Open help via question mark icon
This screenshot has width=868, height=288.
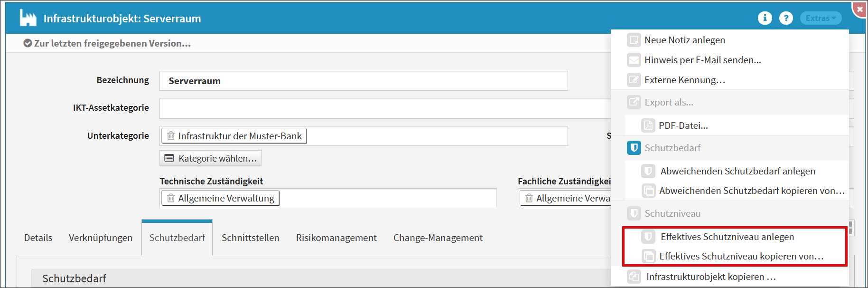pyautogui.click(x=786, y=18)
